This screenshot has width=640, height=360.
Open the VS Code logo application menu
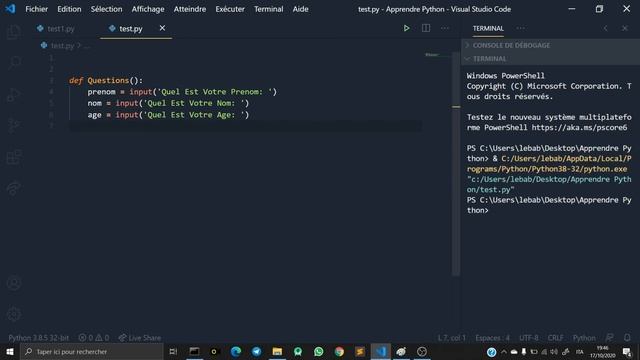point(10,9)
